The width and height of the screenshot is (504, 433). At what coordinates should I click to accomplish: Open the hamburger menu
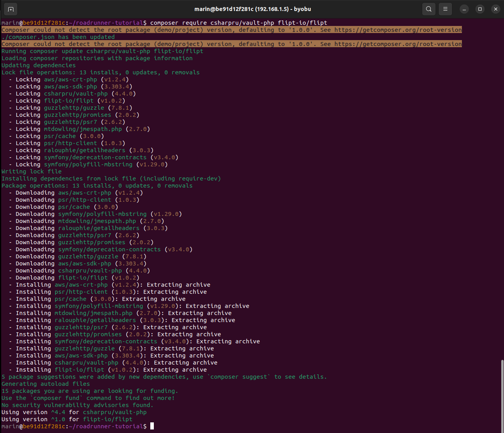point(445,9)
